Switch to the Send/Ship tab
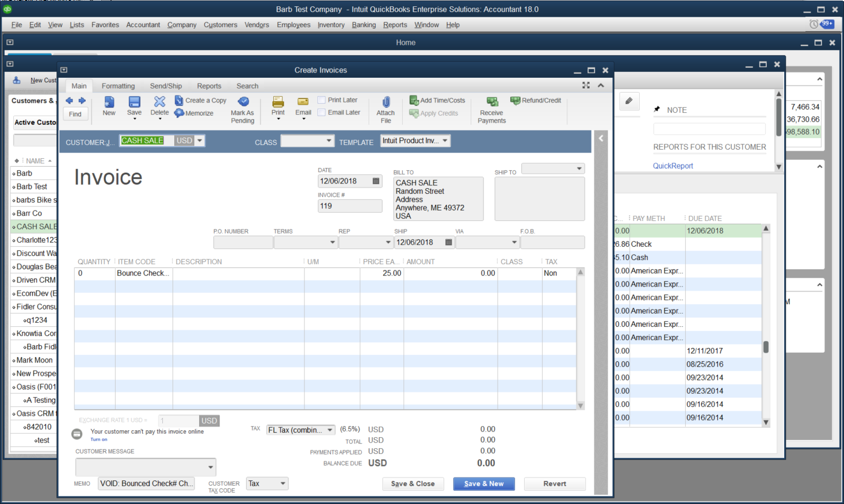The width and height of the screenshot is (844, 504). 166,86
